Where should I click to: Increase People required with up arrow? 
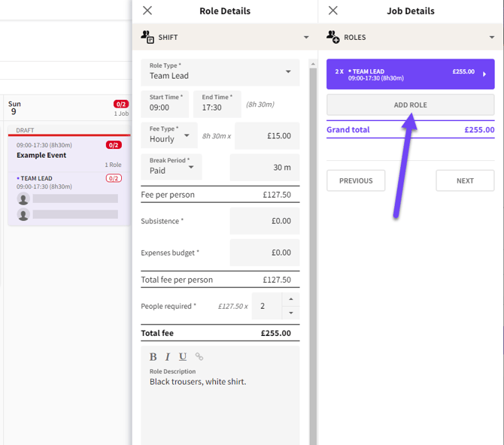pos(291,299)
